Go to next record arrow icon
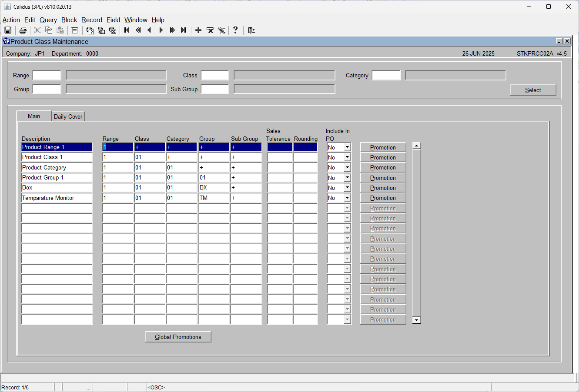The height and width of the screenshot is (392, 579). [x=161, y=30]
